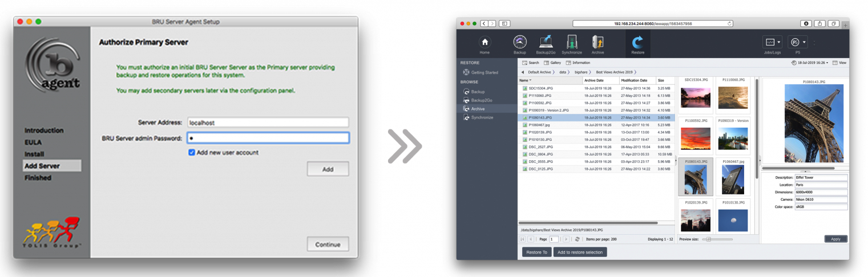Edit the Description field Eiffel Tower
This screenshot has height=277, width=868.
click(x=821, y=177)
